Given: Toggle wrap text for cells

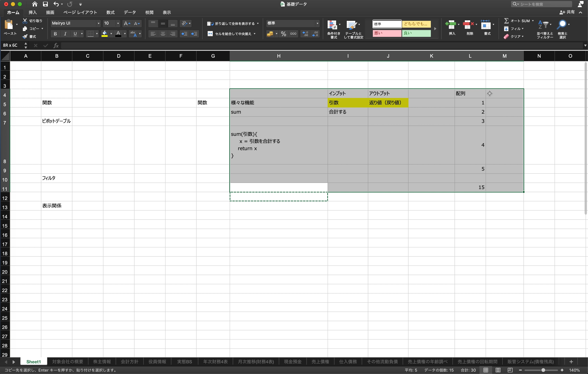Looking at the screenshot, I should click(x=232, y=24).
